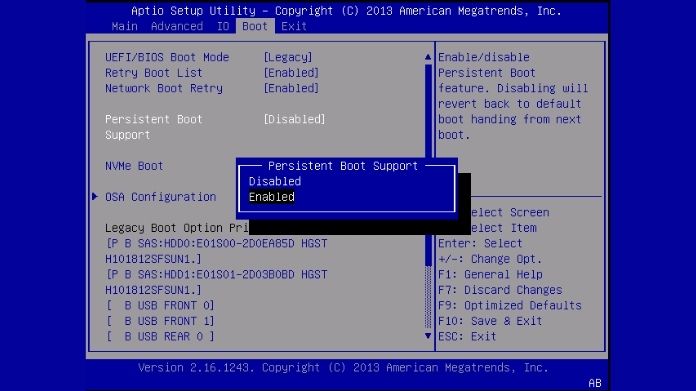Open the IO tab

[223, 26]
